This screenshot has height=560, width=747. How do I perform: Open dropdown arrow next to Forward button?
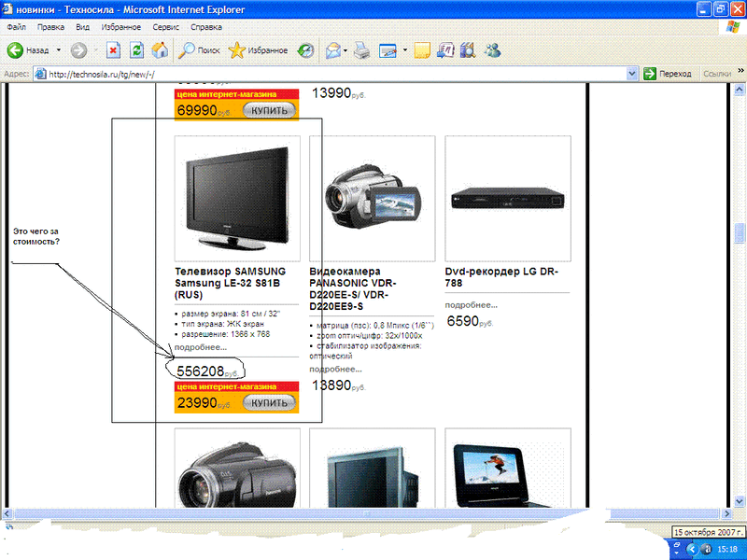point(95,50)
